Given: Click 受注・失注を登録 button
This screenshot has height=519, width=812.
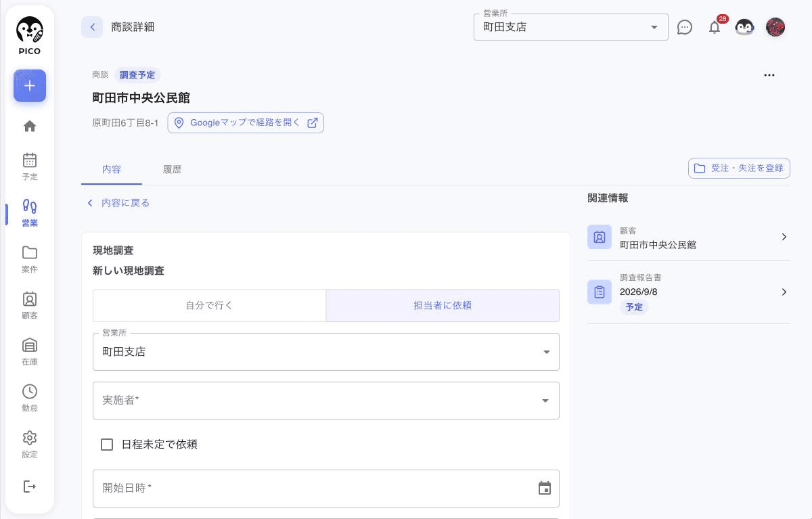Looking at the screenshot, I should (739, 168).
